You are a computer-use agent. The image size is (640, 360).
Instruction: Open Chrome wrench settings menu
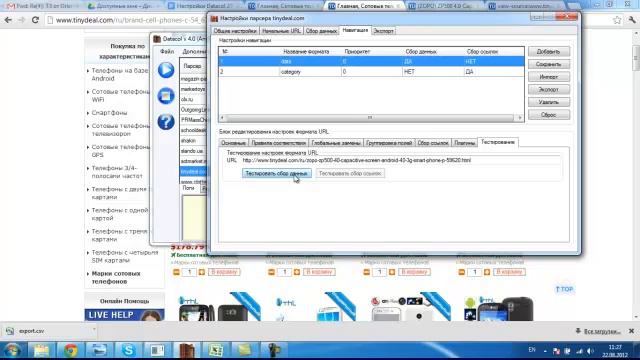tap(632, 20)
